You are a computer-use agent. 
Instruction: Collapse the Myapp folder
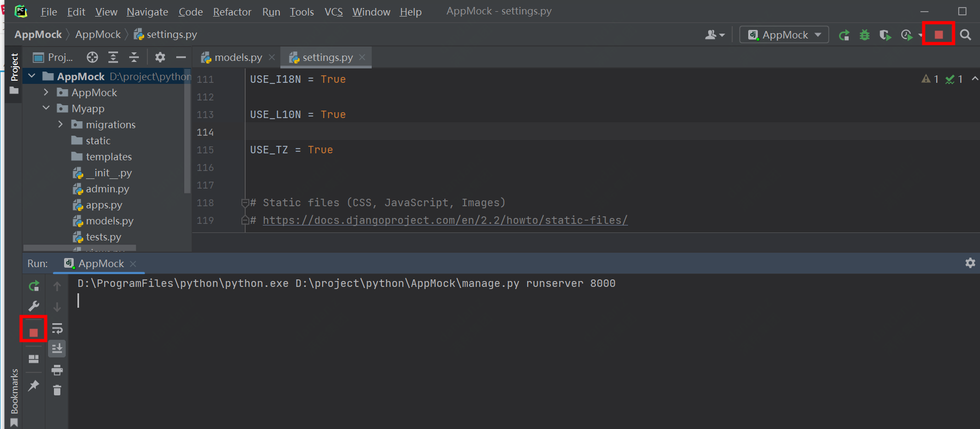click(46, 108)
